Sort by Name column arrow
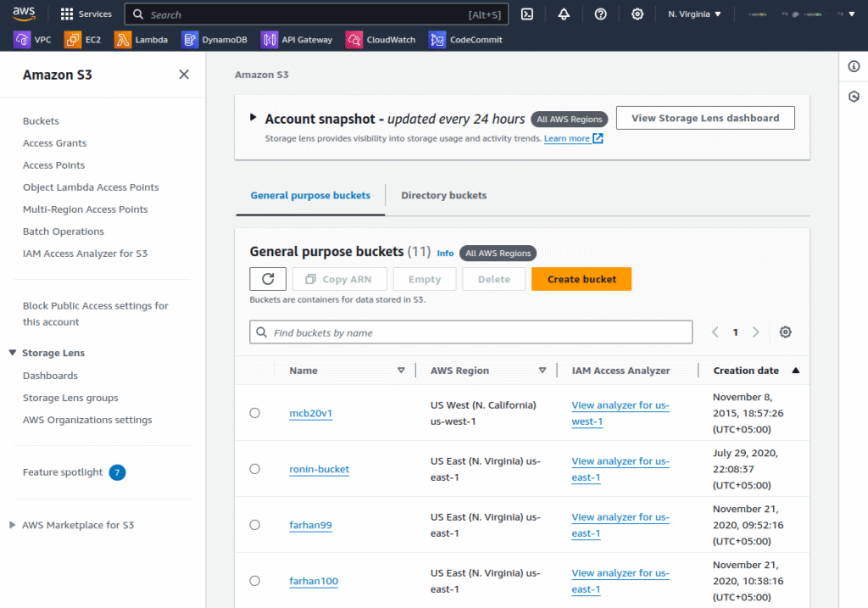868x608 pixels. coord(401,371)
